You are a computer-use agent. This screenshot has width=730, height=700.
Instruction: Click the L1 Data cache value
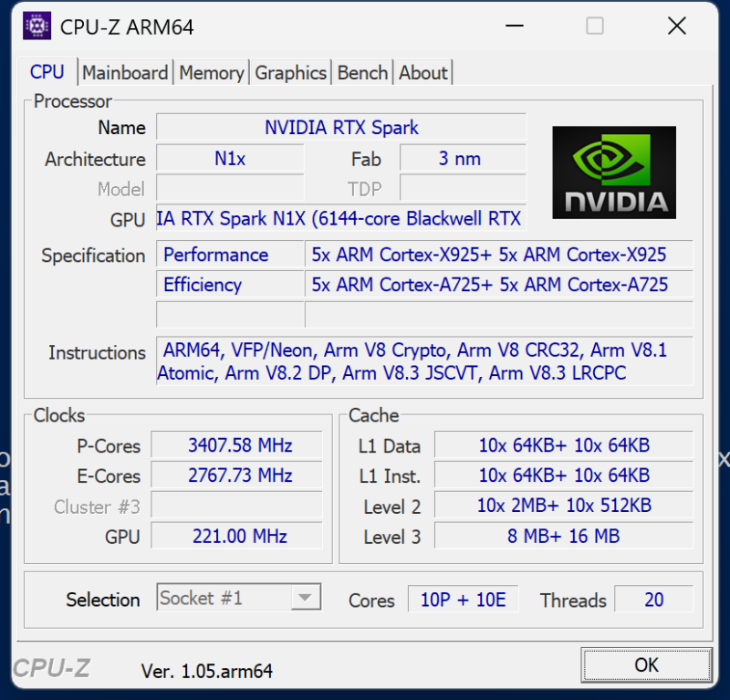click(564, 444)
